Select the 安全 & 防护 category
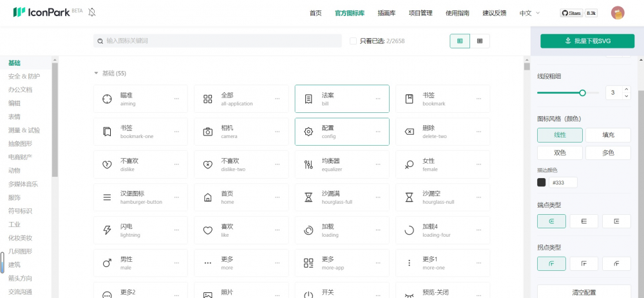 [24, 76]
